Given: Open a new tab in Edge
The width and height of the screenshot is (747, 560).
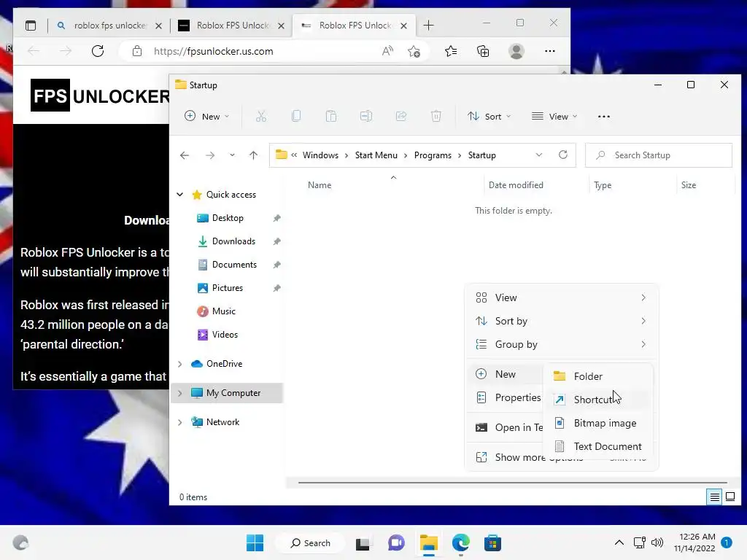Looking at the screenshot, I should tap(428, 26).
